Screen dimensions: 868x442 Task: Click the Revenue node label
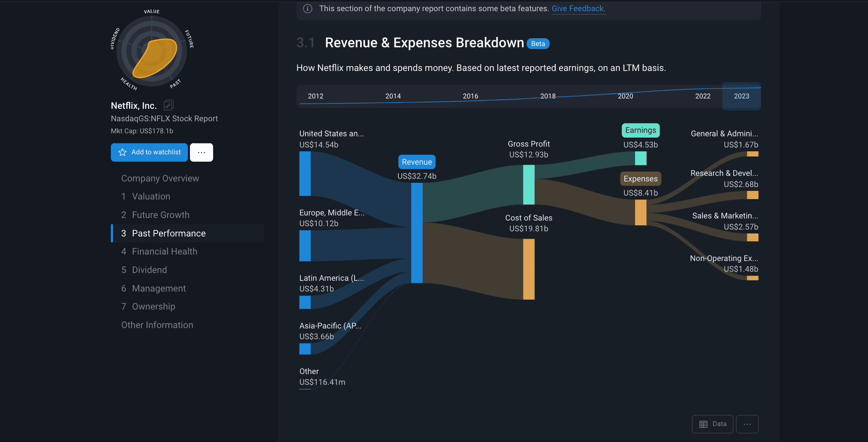pos(417,162)
